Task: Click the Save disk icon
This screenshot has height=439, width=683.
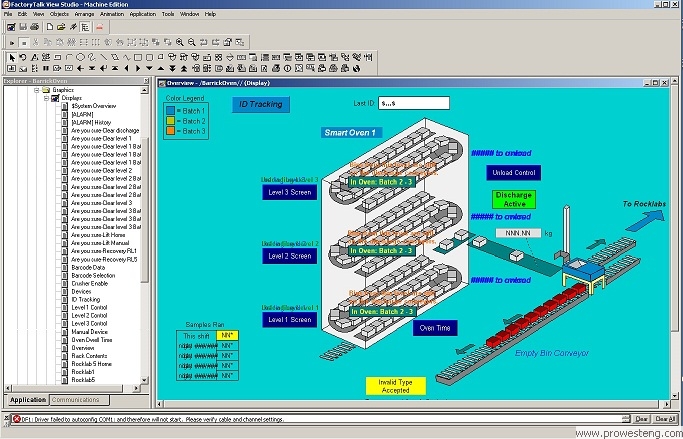Action: pyautogui.click(x=23, y=27)
